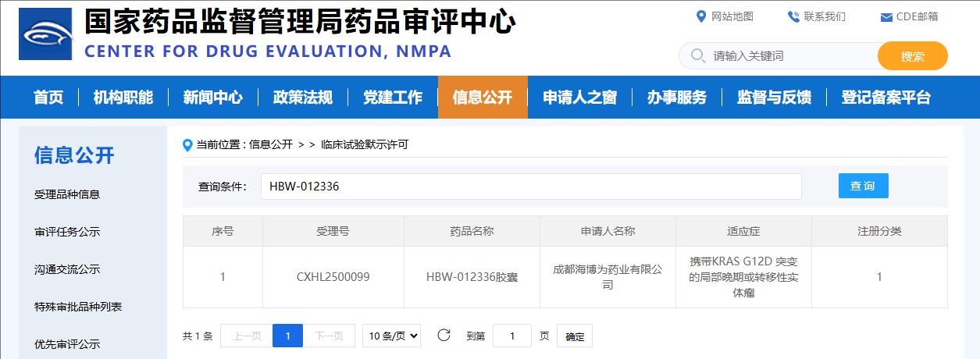The width and height of the screenshot is (980, 359).
Task: Click the orange 搜索 button
Action: tap(913, 56)
